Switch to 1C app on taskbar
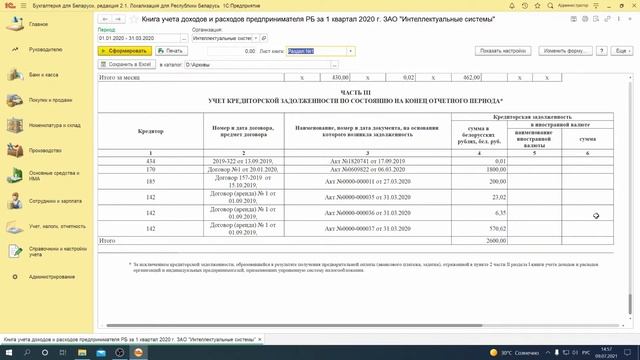 (138, 353)
